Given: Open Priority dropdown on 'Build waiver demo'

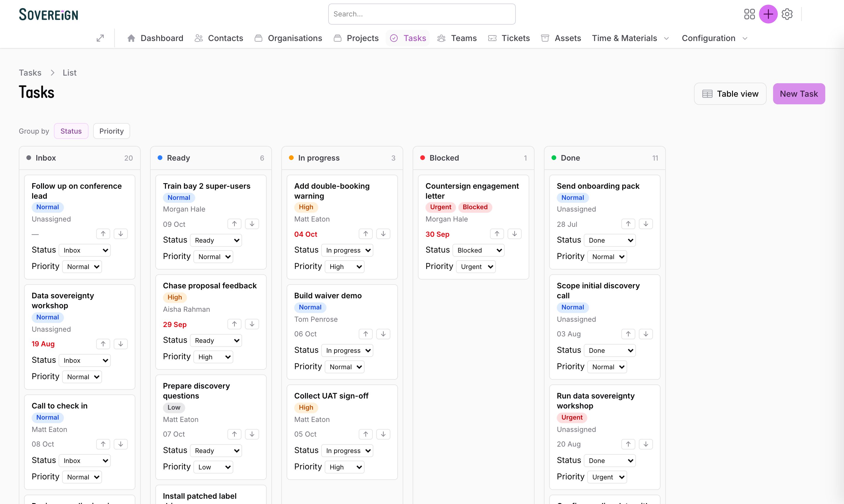Looking at the screenshot, I should coord(345,367).
